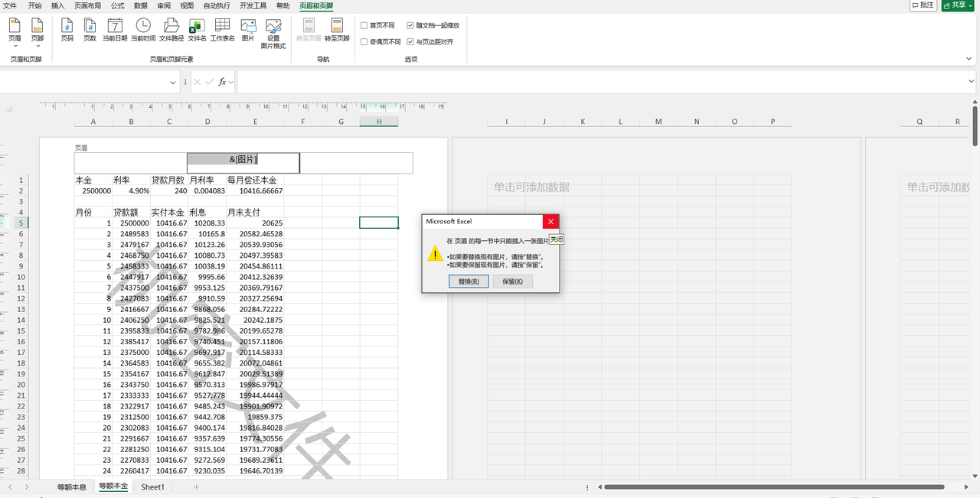The height and width of the screenshot is (498, 980).
Task: Insert sheet name (工作表名) element
Action: click(223, 29)
